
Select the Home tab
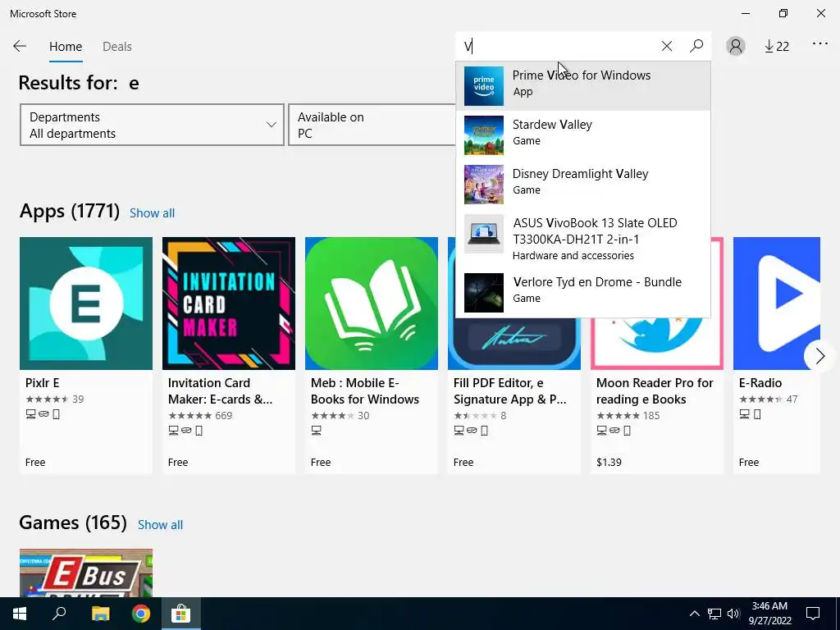pos(66,47)
